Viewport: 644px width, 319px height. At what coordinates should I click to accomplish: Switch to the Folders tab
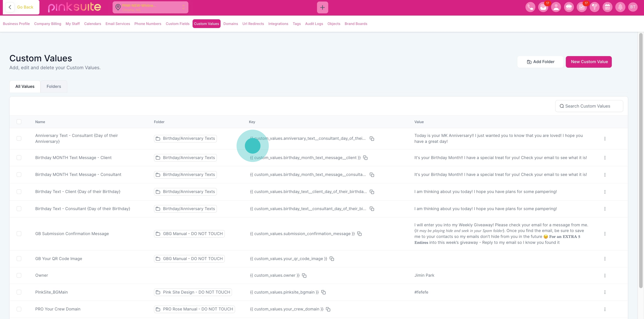click(54, 87)
